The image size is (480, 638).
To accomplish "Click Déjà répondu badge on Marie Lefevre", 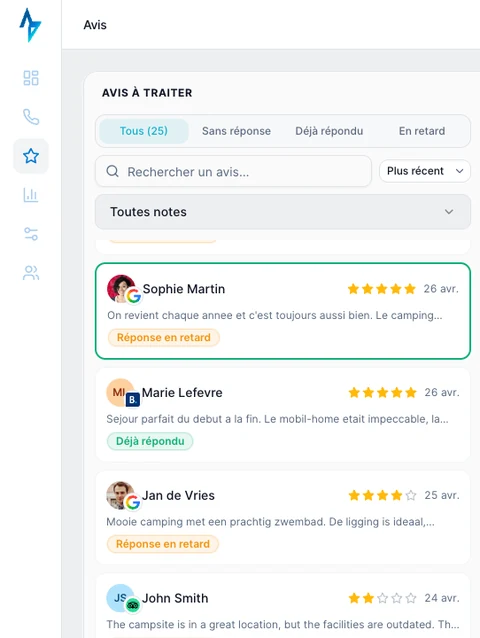I will (x=150, y=441).
